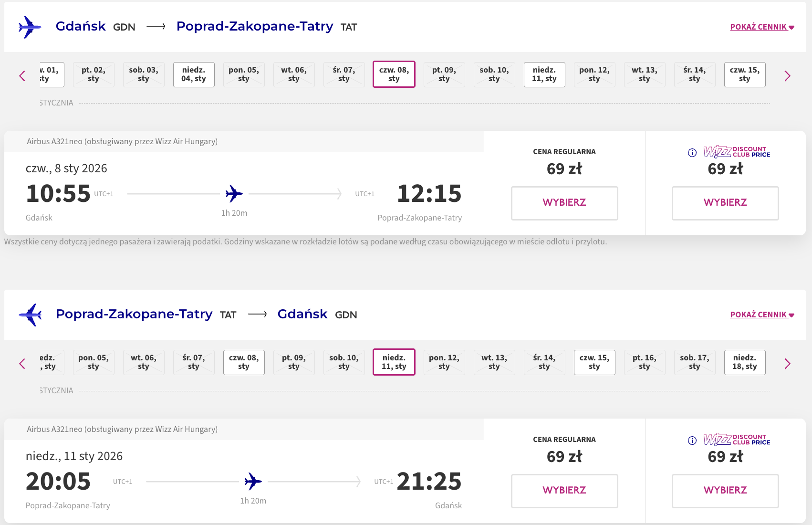Image resolution: width=812 pixels, height=525 pixels.
Task: Show later return dates with right arrow
Action: (787, 364)
